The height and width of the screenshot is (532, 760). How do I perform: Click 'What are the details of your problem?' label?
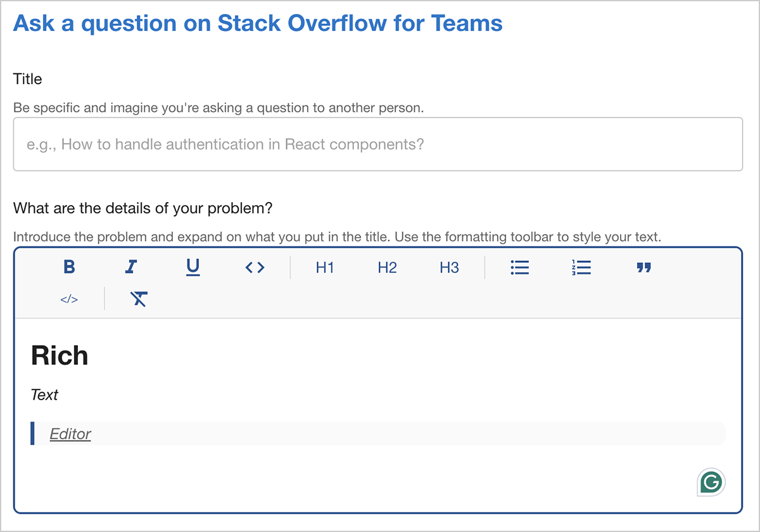[x=142, y=208]
